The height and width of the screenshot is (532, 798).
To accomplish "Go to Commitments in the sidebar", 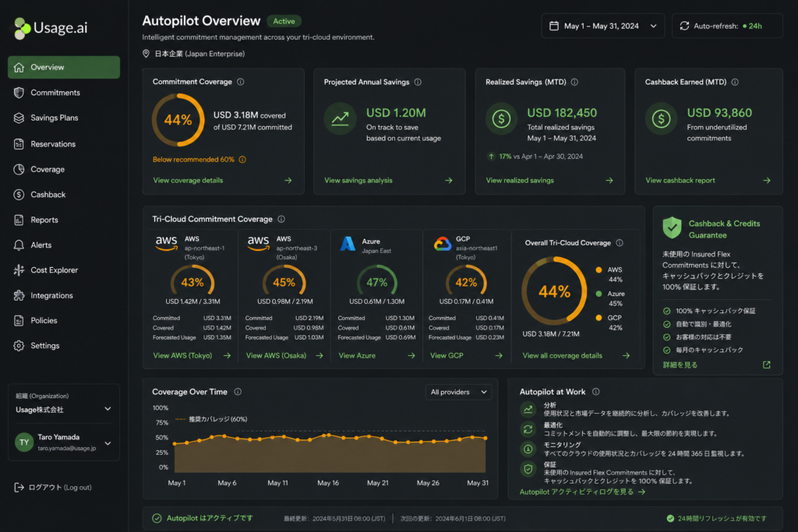I will click(x=64, y=93).
